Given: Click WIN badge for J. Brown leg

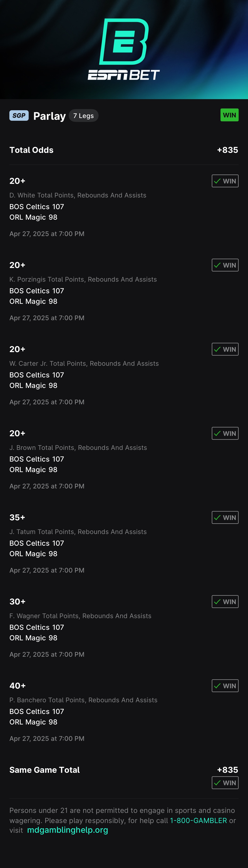Looking at the screenshot, I should click(x=225, y=433).
